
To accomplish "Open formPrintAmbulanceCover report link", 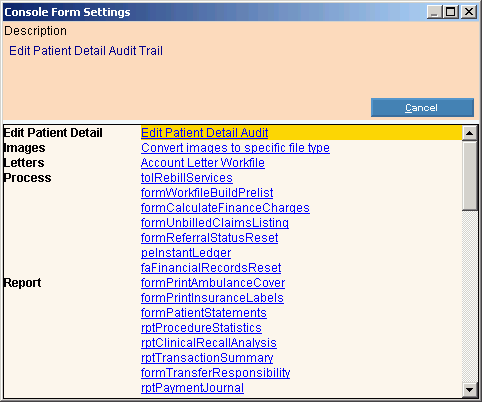I will click(213, 283).
